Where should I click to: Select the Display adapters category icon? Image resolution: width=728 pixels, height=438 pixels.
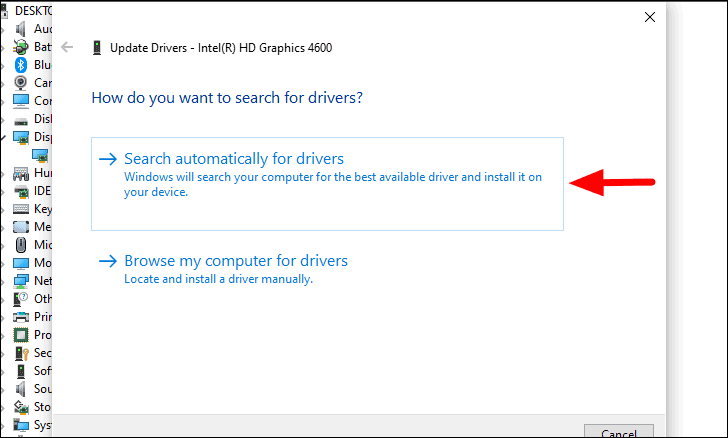[x=21, y=137]
